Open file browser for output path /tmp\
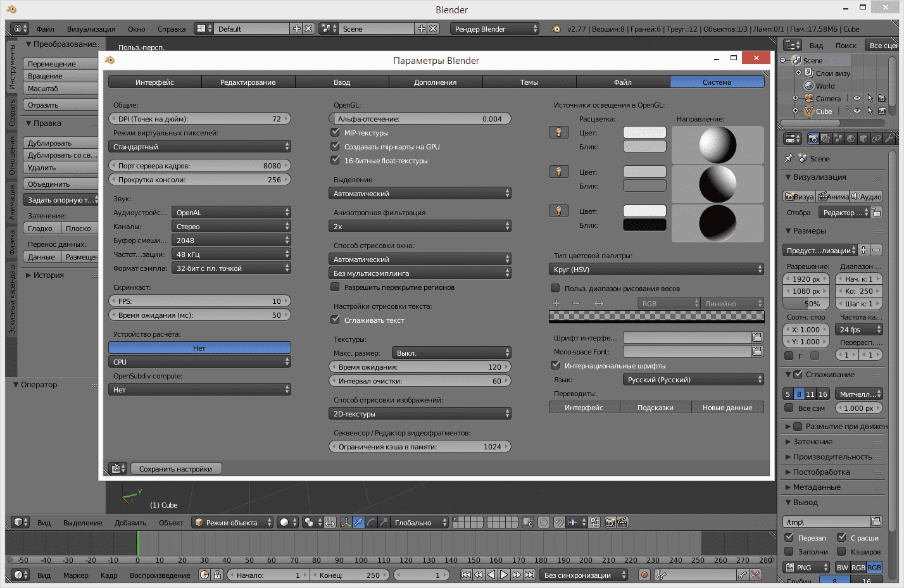 tap(876, 522)
